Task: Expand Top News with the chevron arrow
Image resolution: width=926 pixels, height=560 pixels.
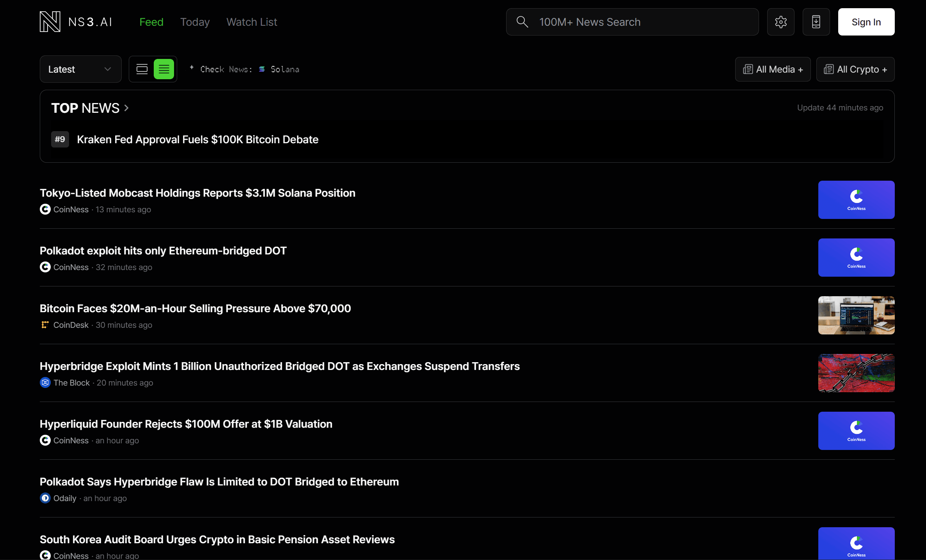Action: point(126,108)
